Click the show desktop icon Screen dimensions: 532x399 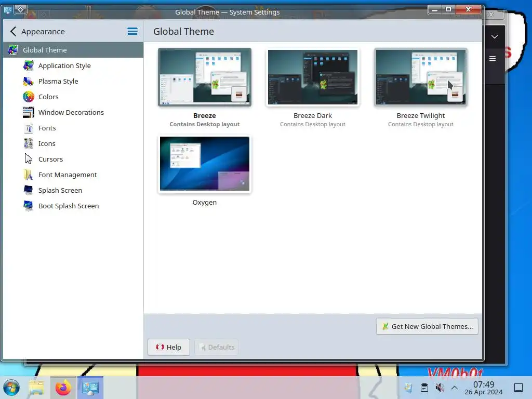click(x=518, y=388)
